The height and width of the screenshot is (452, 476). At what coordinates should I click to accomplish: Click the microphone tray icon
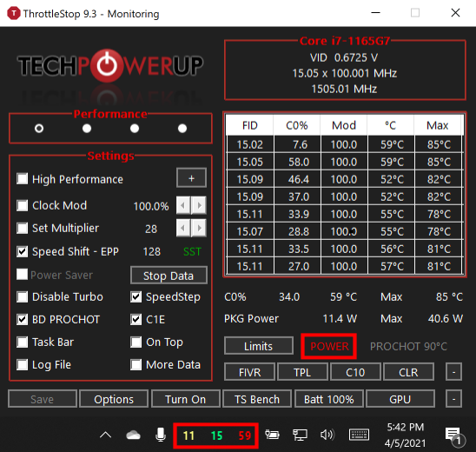tap(161, 435)
